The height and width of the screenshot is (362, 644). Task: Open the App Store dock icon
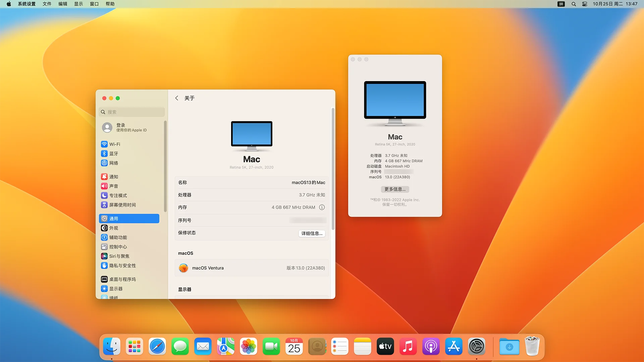(453, 347)
